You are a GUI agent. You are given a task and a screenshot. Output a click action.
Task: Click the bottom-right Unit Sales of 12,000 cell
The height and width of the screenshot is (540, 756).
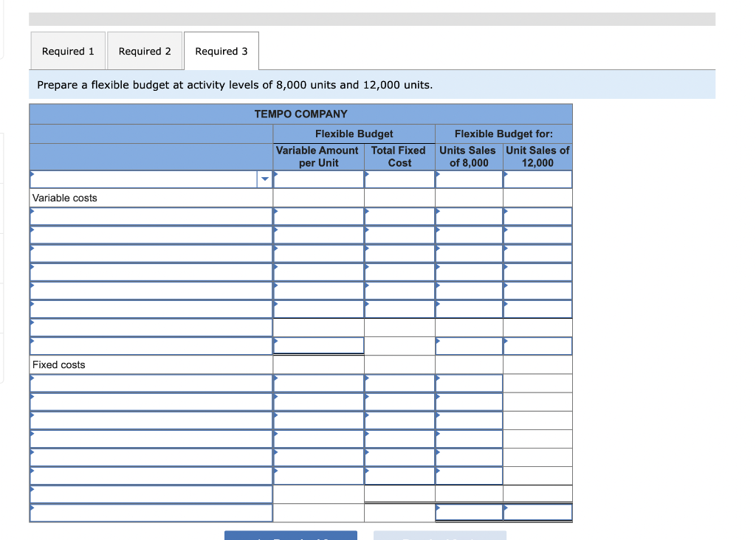click(x=537, y=512)
